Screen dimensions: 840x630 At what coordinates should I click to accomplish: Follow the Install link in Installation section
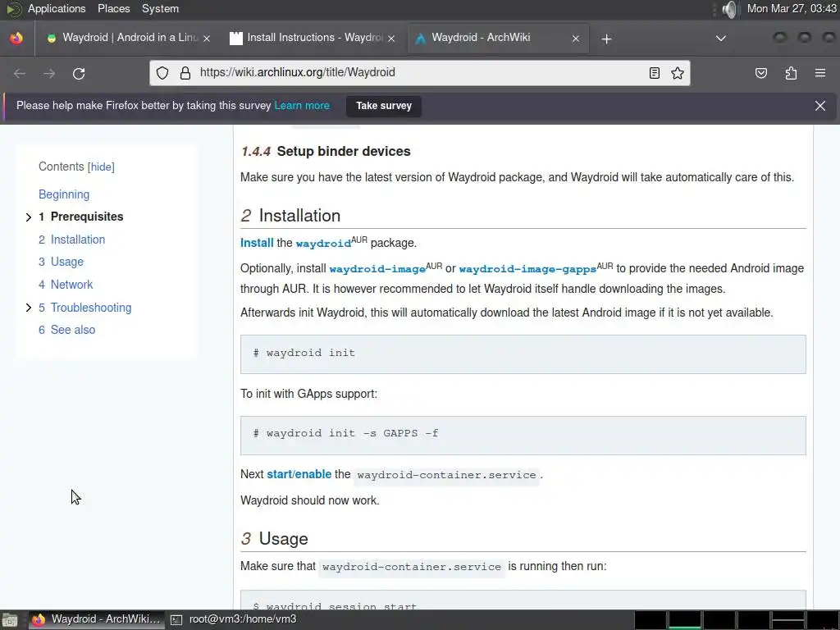[257, 243]
